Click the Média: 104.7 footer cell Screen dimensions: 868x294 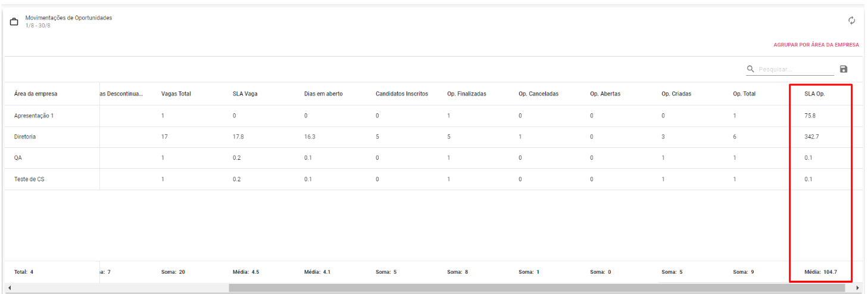click(821, 272)
